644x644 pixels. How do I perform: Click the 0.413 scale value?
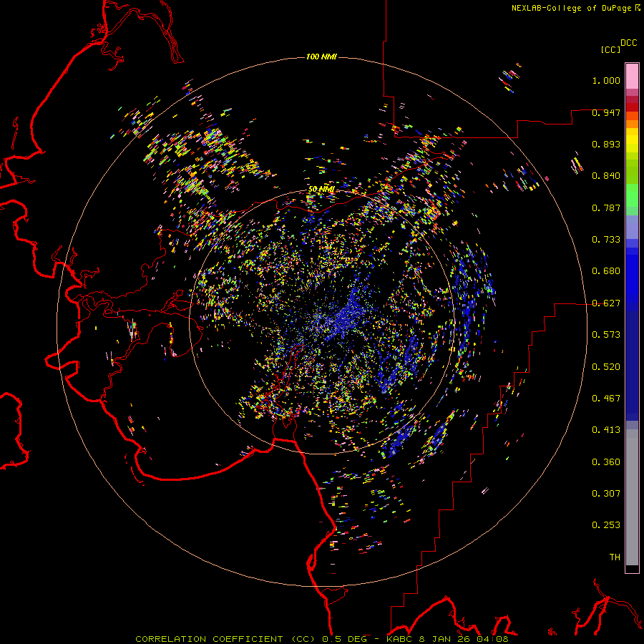click(606, 430)
